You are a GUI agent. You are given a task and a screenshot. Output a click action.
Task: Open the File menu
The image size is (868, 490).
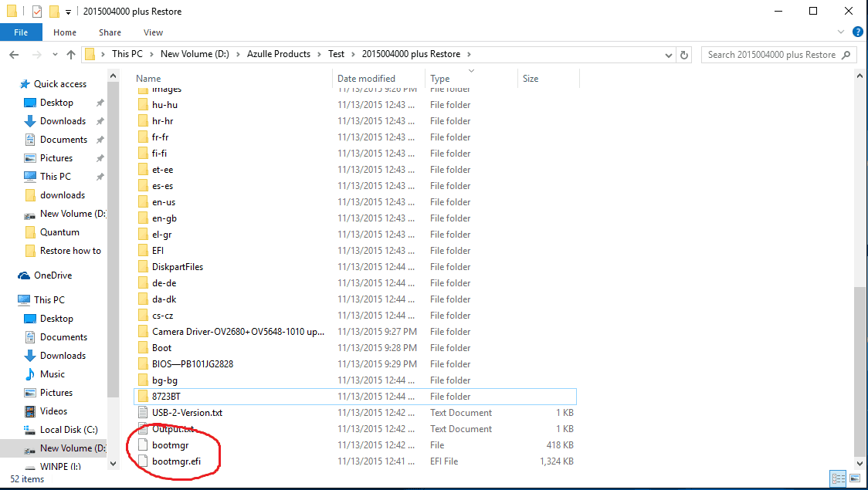pos(21,32)
